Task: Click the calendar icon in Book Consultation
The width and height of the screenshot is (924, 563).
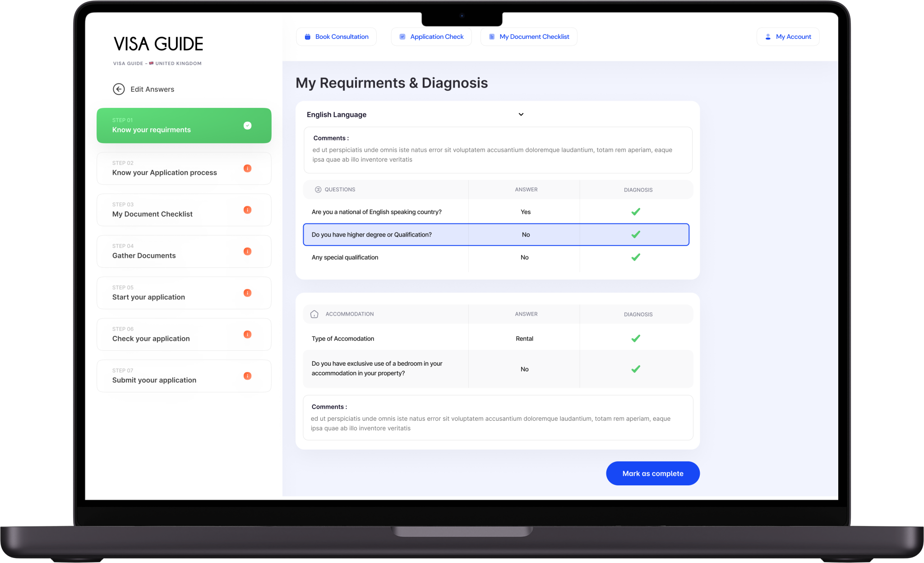Action: [x=308, y=37]
